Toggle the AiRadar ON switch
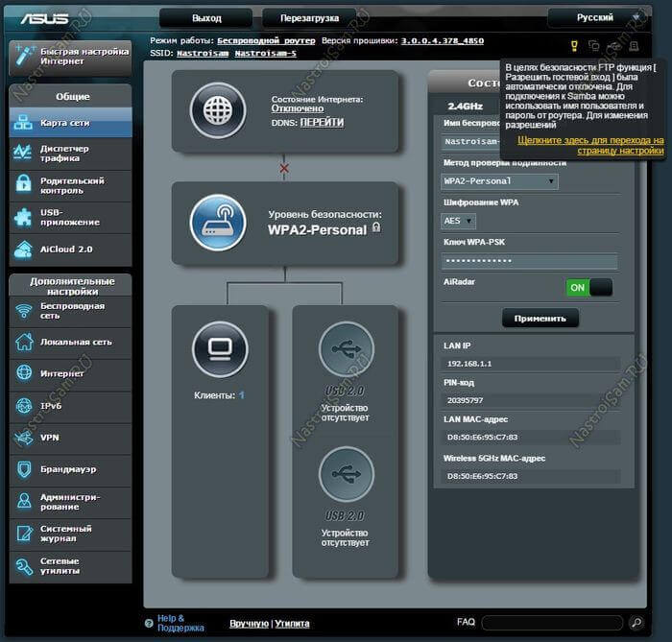 tap(588, 287)
